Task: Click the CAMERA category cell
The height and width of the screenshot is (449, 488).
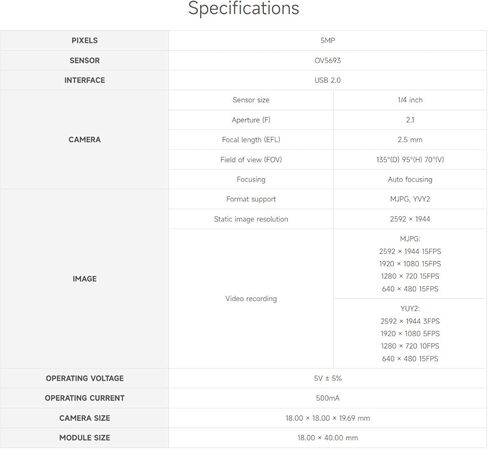Action: [x=84, y=139]
